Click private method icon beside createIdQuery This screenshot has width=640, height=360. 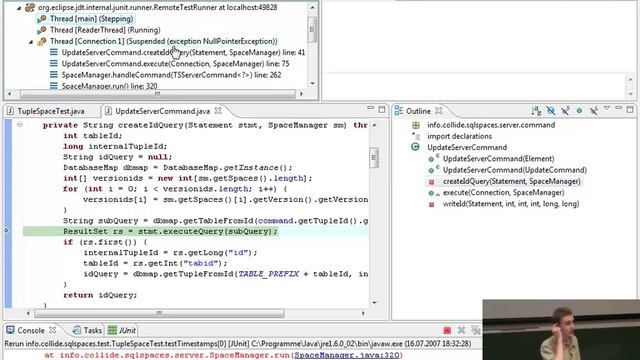[431, 182]
